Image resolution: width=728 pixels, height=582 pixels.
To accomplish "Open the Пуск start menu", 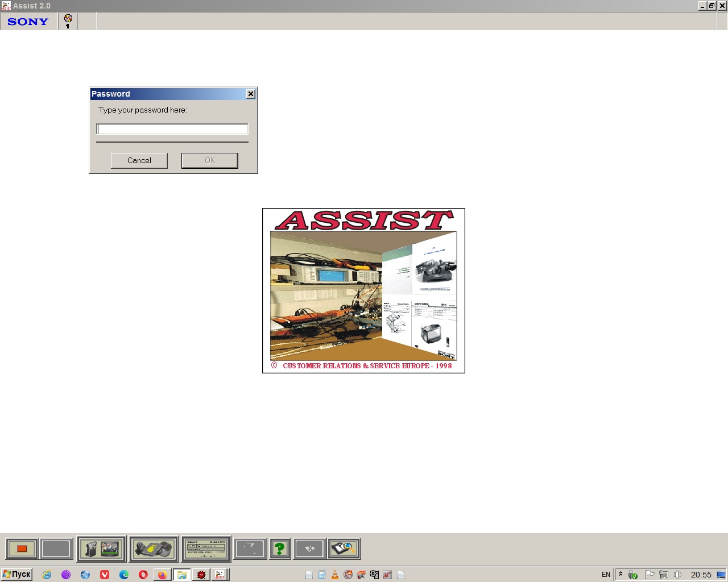I will tap(16, 574).
